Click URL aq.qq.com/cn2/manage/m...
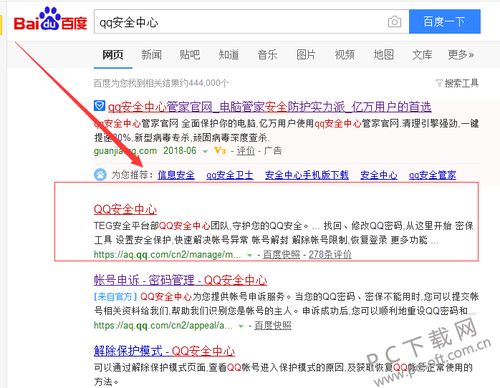500x388 pixels. click(167, 255)
